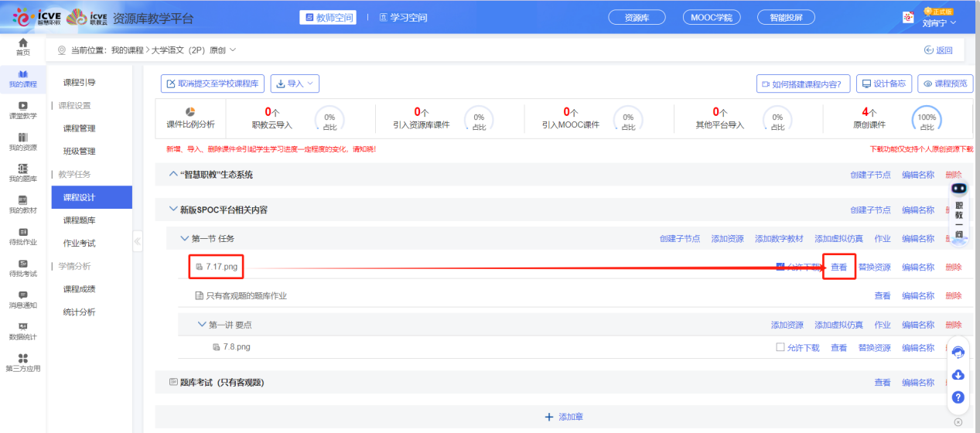Uncheck 允许下载 for 7.17.png
Viewport: 980px width, 433px height.
coord(780,267)
